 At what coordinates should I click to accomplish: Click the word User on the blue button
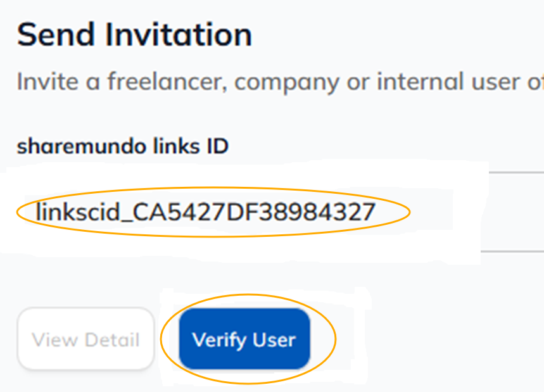coord(274,340)
